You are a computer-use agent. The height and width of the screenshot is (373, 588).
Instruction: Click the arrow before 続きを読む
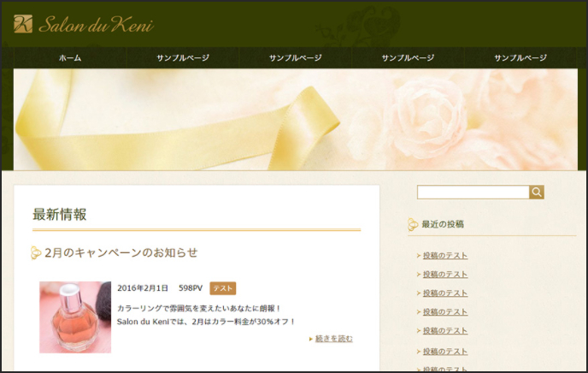tap(311, 340)
